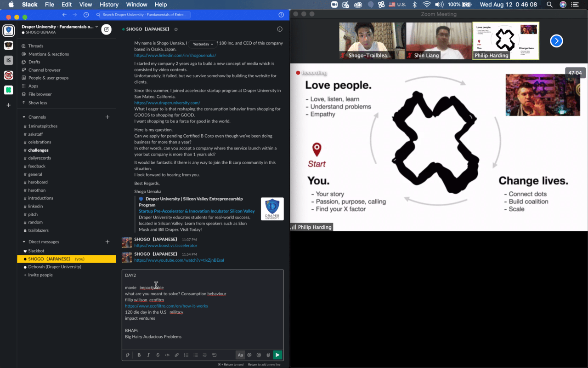Open Wi-Fi status in menu bar
588x368 pixels.
427,5
